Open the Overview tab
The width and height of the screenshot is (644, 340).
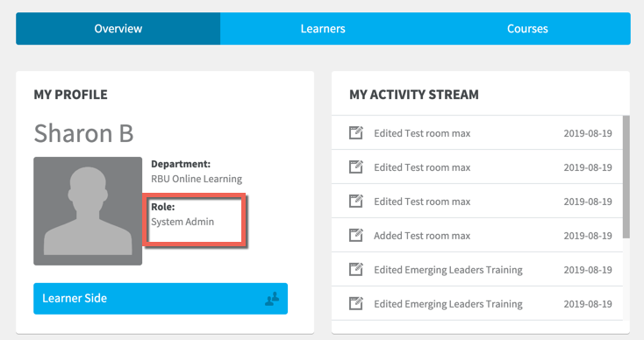click(x=118, y=29)
